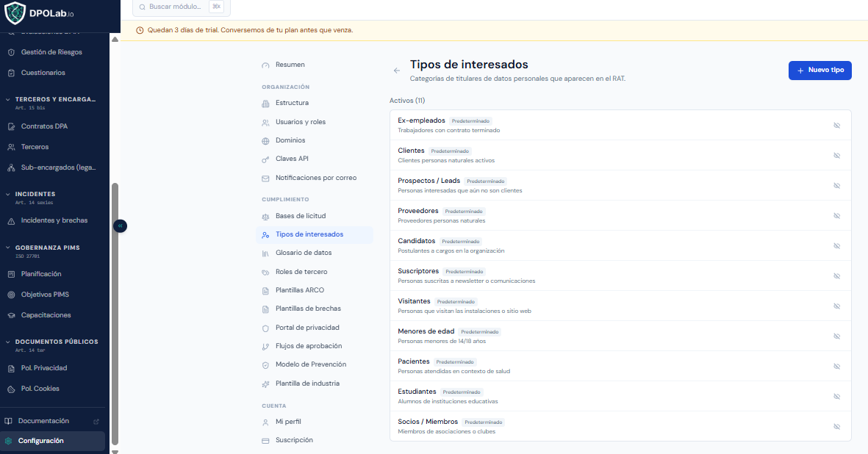868x454 pixels.
Task: Focus the Buscar módulo search field
Action: tap(182, 7)
